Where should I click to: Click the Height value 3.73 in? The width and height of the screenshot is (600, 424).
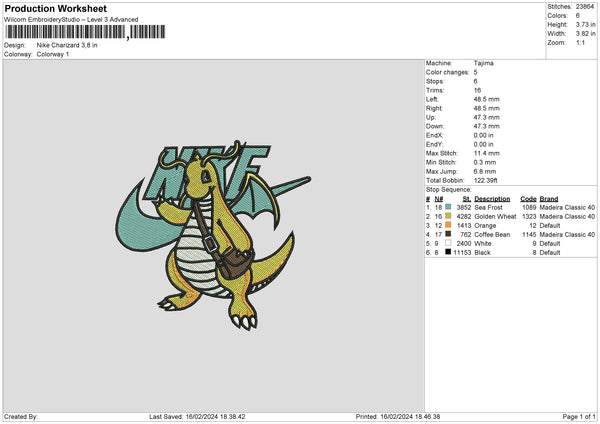[x=585, y=24]
